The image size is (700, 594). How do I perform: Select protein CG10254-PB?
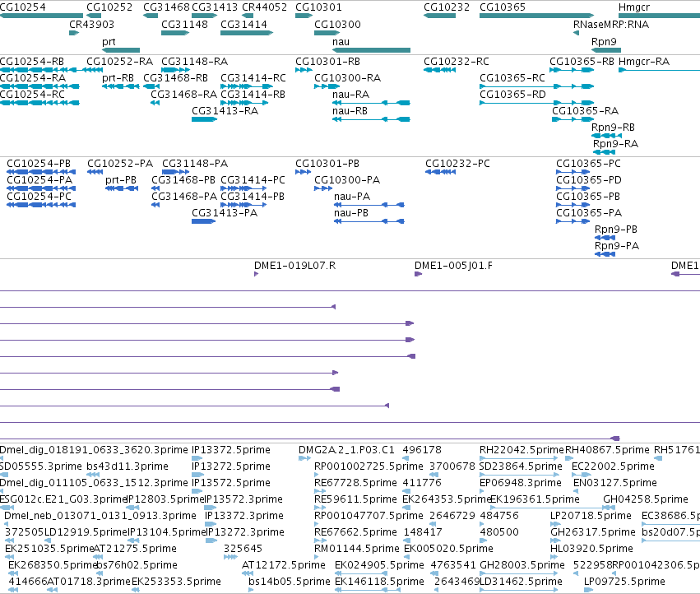pos(39,164)
